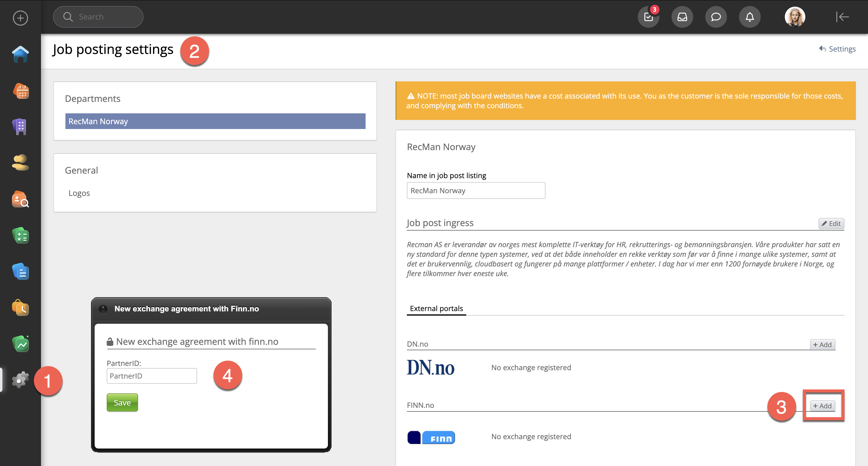Open the green statistics chart icon
This screenshot has height=466, width=868.
[20, 344]
